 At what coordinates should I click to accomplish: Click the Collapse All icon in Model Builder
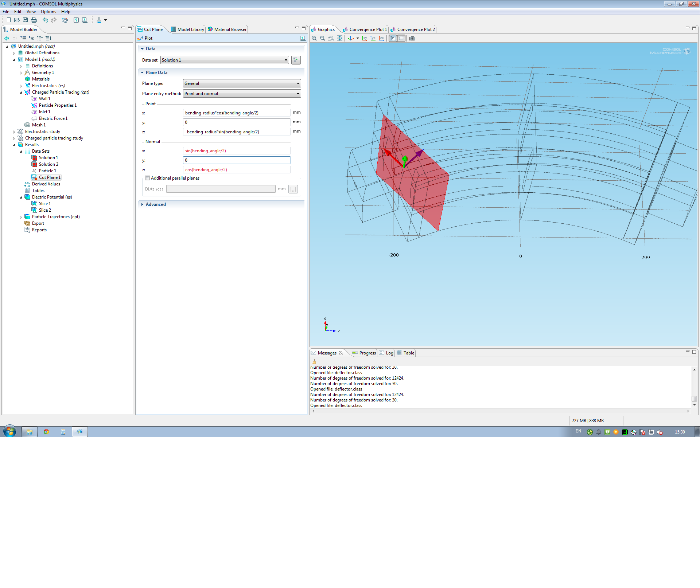click(23, 38)
